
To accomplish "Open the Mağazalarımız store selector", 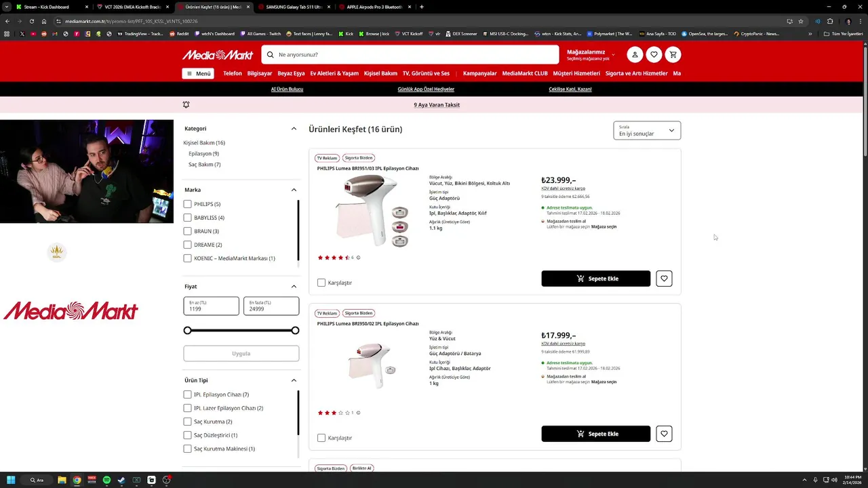I will tap(591, 55).
